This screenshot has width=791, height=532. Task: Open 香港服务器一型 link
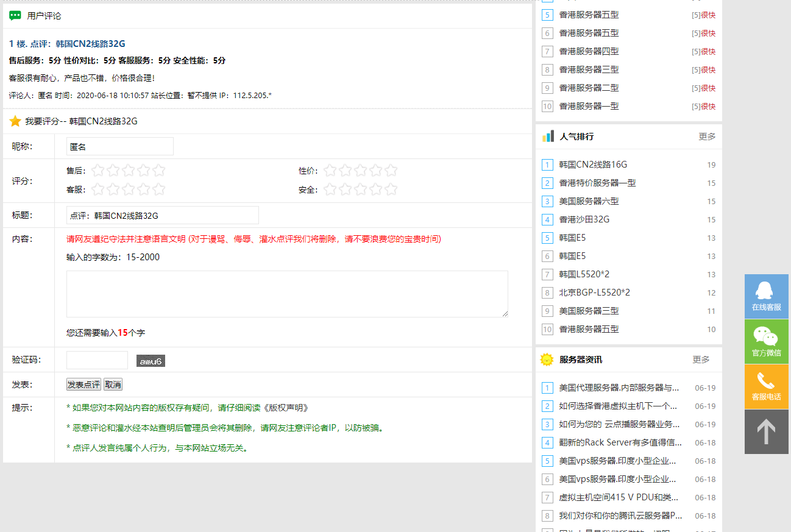click(589, 106)
